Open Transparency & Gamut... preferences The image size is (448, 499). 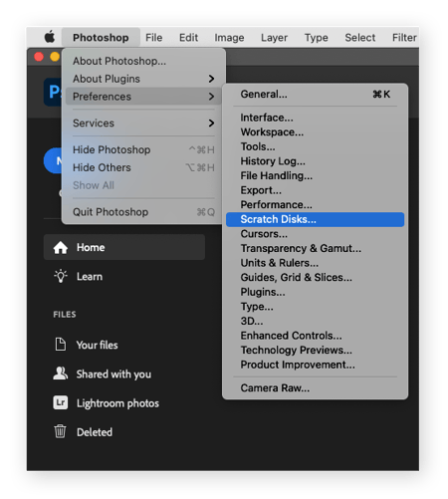click(315, 248)
